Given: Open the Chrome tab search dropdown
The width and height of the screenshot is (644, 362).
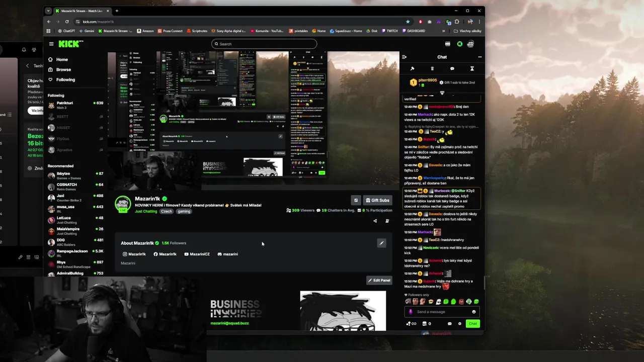Looking at the screenshot, I should click(x=48, y=11).
